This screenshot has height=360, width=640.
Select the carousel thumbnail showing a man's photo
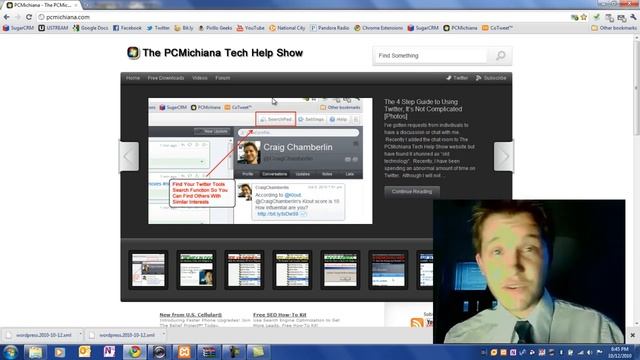(196, 270)
